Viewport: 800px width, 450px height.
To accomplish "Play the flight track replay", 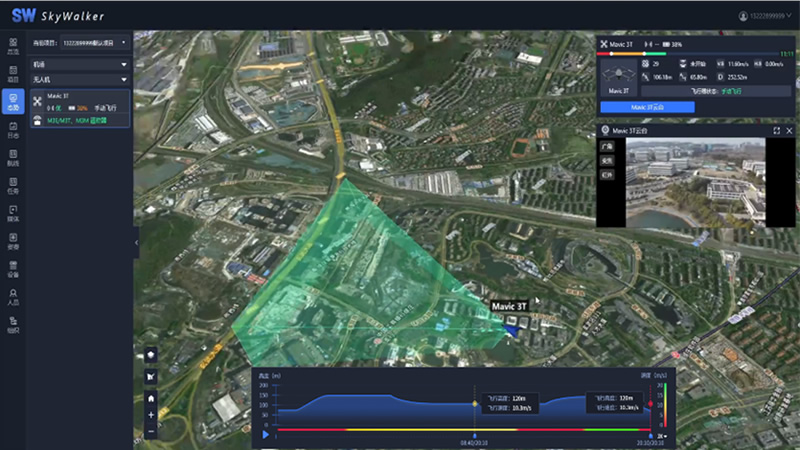I will pos(266,435).
